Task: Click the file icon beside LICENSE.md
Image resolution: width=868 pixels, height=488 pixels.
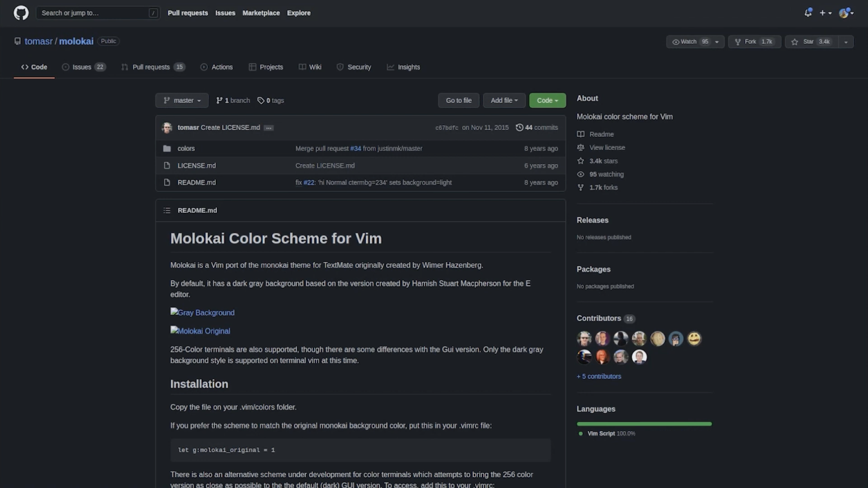Action: click(167, 166)
